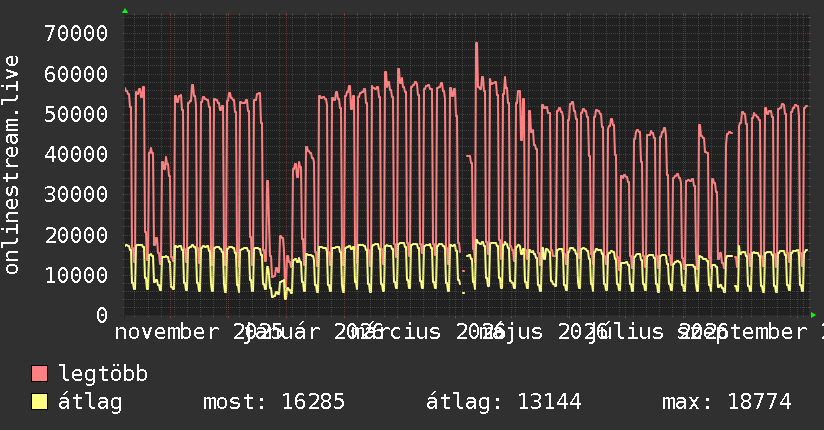The width and height of the screenshot is (824, 430).
Task: Click the 30000 y-axis label
Action: pos(76,194)
